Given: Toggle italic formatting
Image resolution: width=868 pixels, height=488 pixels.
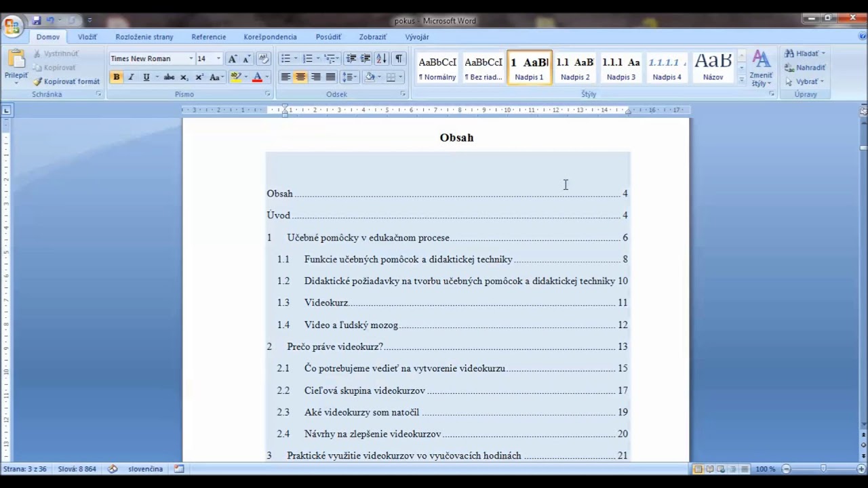Looking at the screenshot, I should click(131, 77).
